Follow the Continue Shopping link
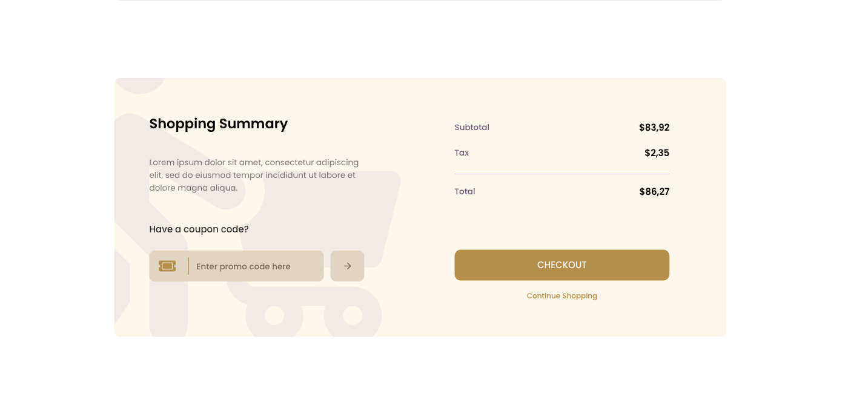868x417 pixels. pos(562,296)
